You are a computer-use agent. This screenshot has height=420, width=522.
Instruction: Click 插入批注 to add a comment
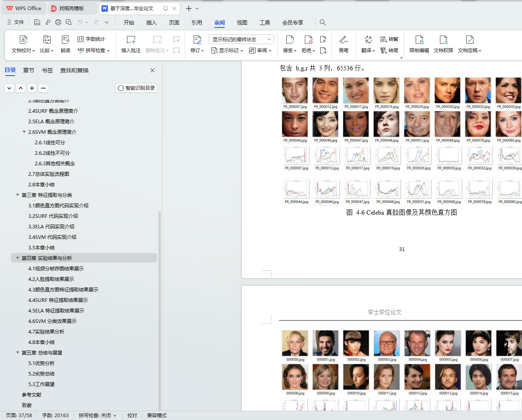pos(131,44)
